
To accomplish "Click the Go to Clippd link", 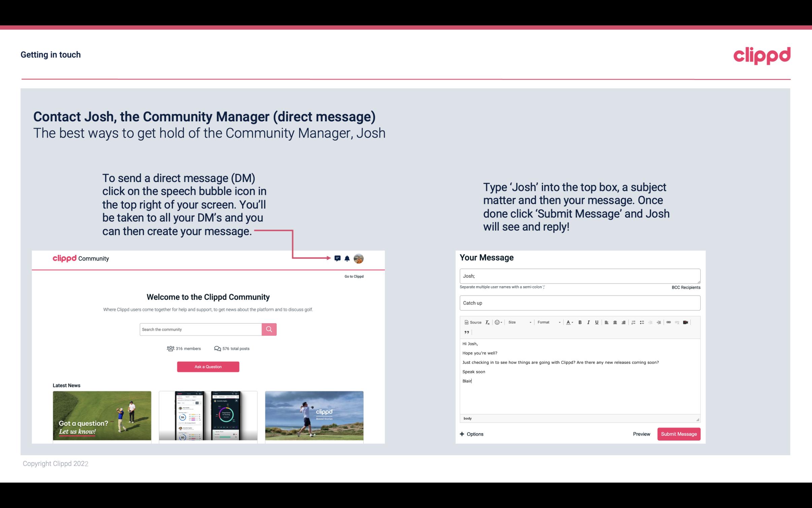I will pyautogui.click(x=354, y=276).
